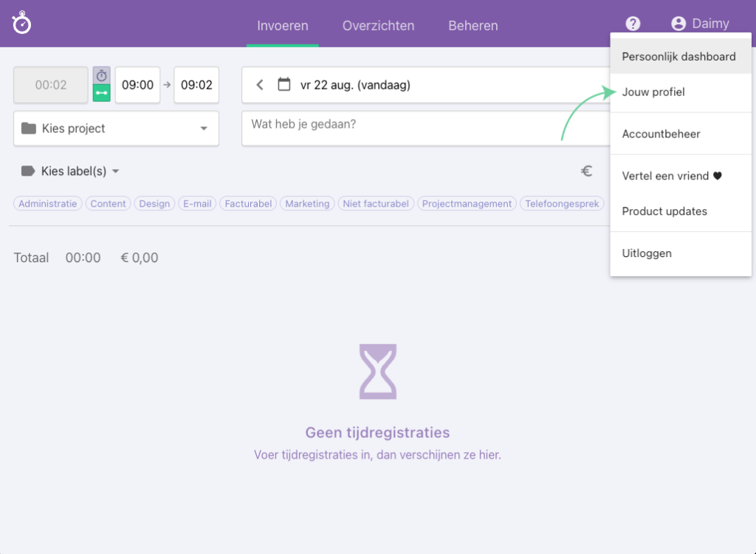Go to previous day arrow

(260, 85)
